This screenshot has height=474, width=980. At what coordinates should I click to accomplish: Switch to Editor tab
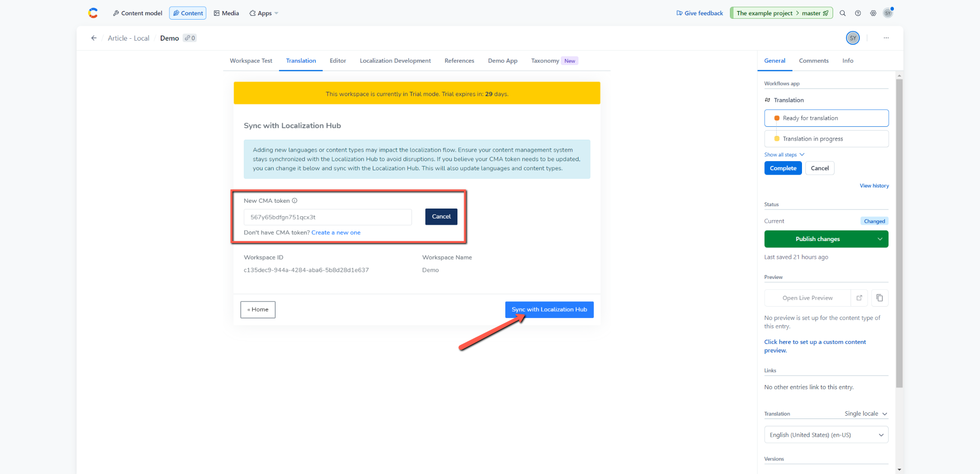coord(338,61)
